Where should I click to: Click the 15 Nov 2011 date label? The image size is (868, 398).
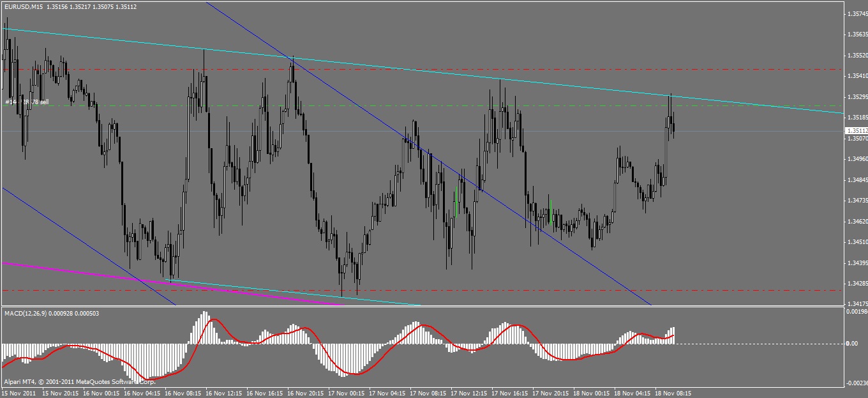coord(19,393)
